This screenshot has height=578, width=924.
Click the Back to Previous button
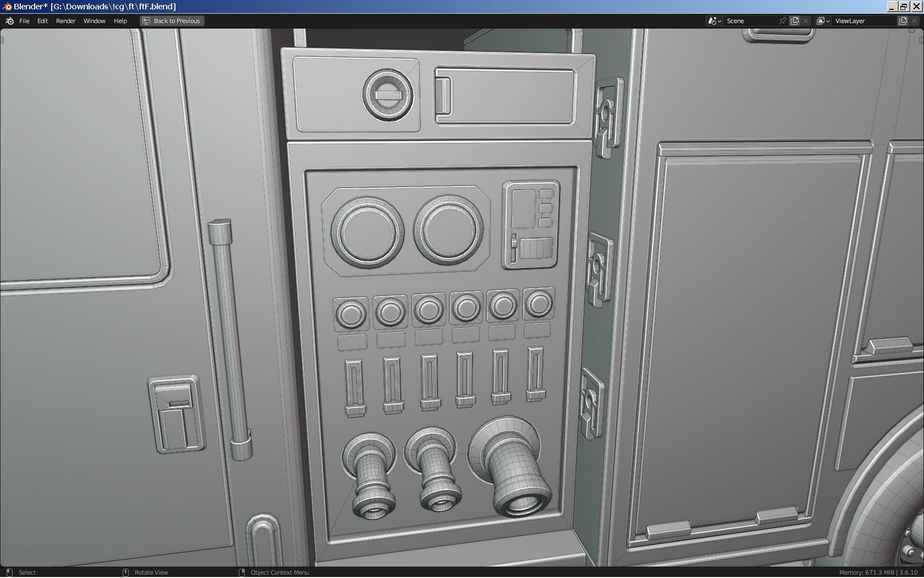(x=172, y=21)
